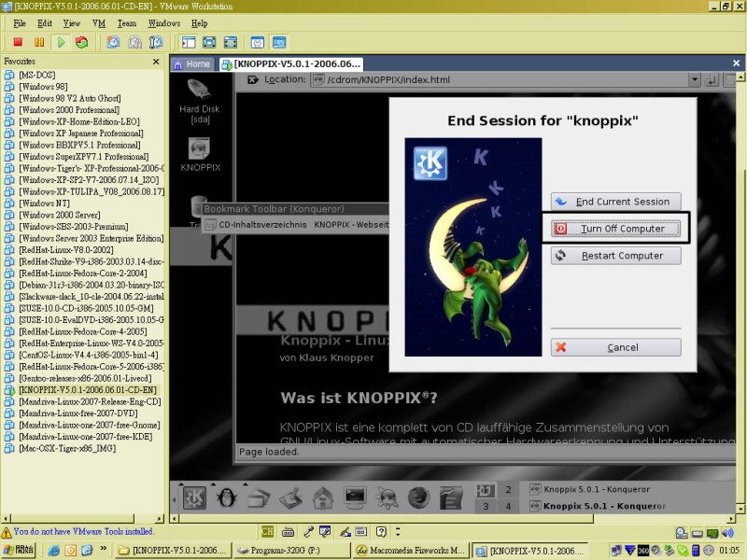Click the VMware help icon in status bar
The image size is (747, 560).
tap(381, 531)
